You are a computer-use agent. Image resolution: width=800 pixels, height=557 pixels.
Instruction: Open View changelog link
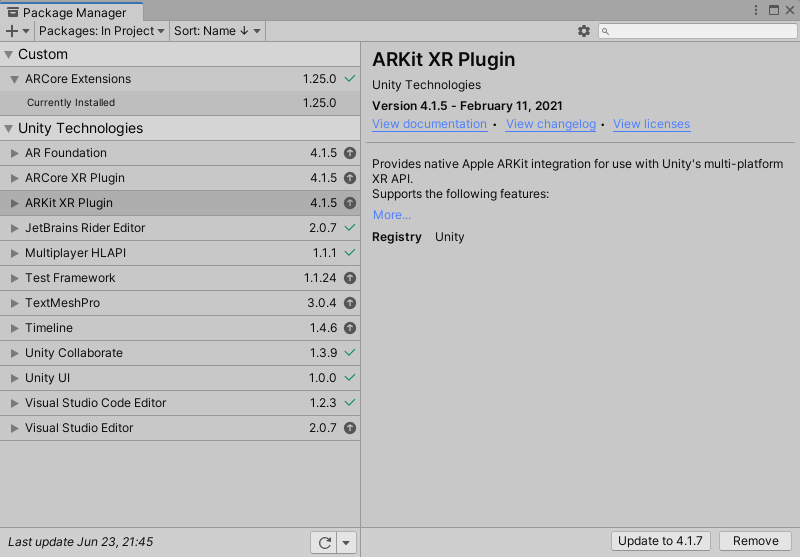[x=551, y=124]
